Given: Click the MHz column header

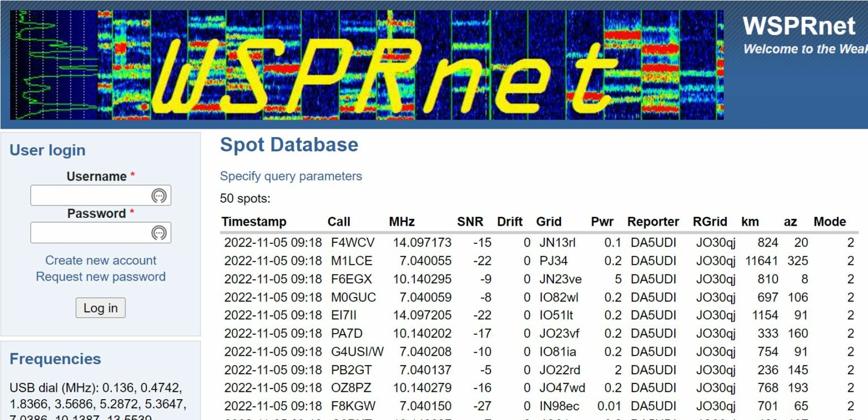Looking at the screenshot, I should tap(402, 221).
